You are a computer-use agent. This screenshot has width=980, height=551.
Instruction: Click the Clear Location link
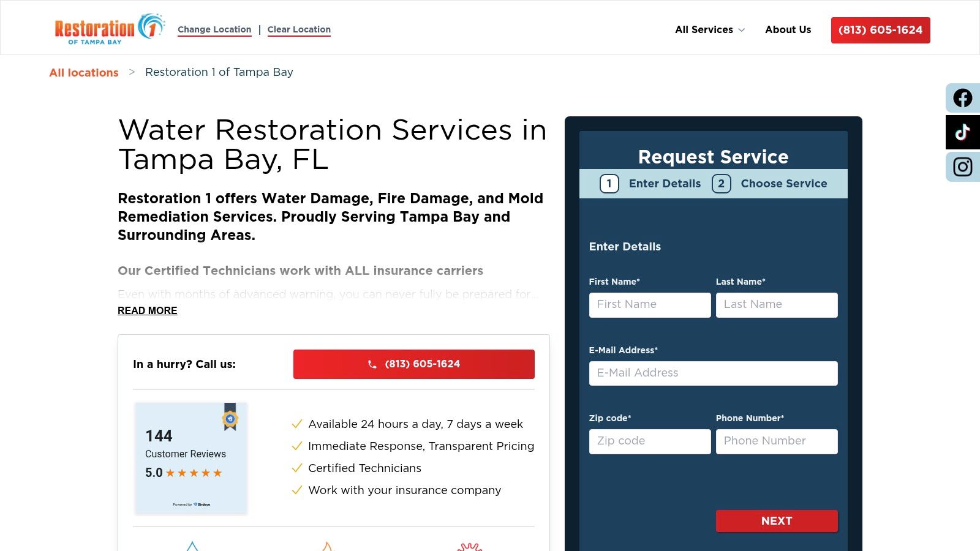click(x=299, y=29)
